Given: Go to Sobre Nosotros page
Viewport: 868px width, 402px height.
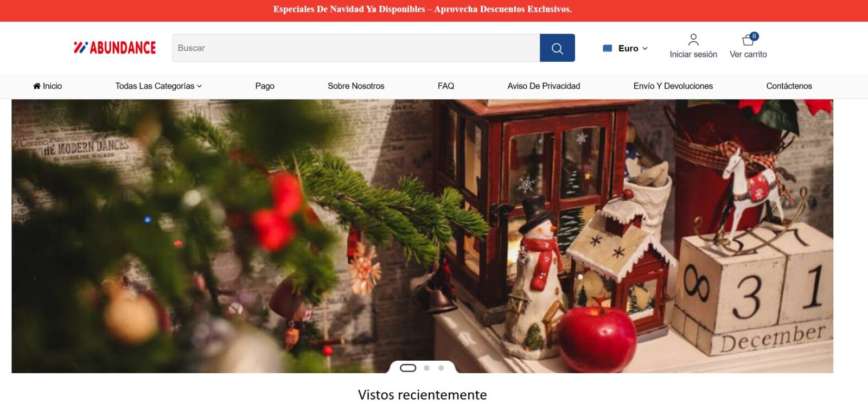Looking at the screenshot, I should [356, 86].
